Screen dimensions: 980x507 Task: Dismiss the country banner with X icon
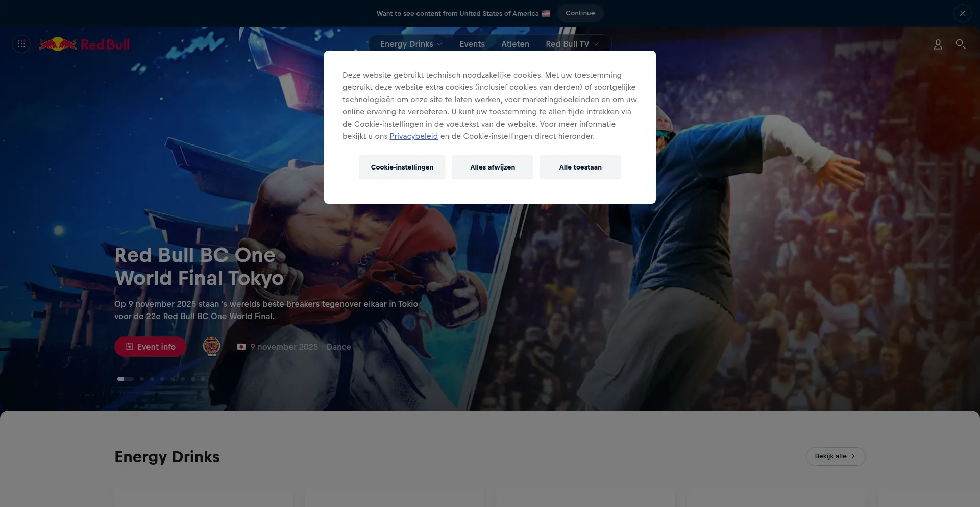962,13
